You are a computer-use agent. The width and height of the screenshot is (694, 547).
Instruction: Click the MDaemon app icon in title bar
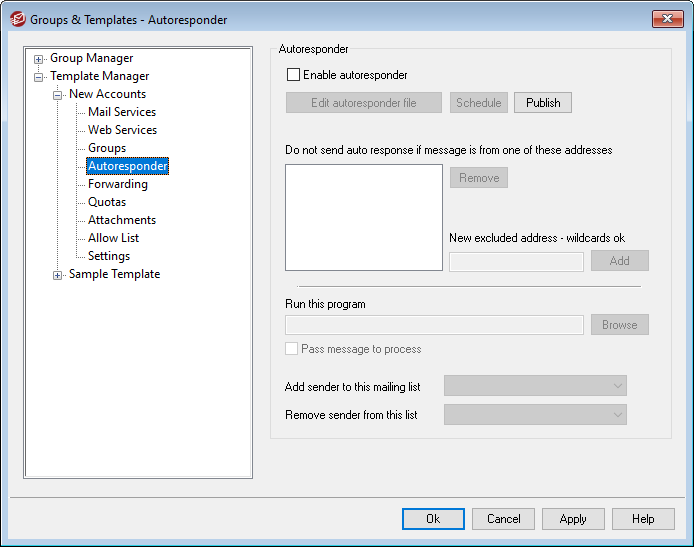pyautogui.click(x=16, y=19)
